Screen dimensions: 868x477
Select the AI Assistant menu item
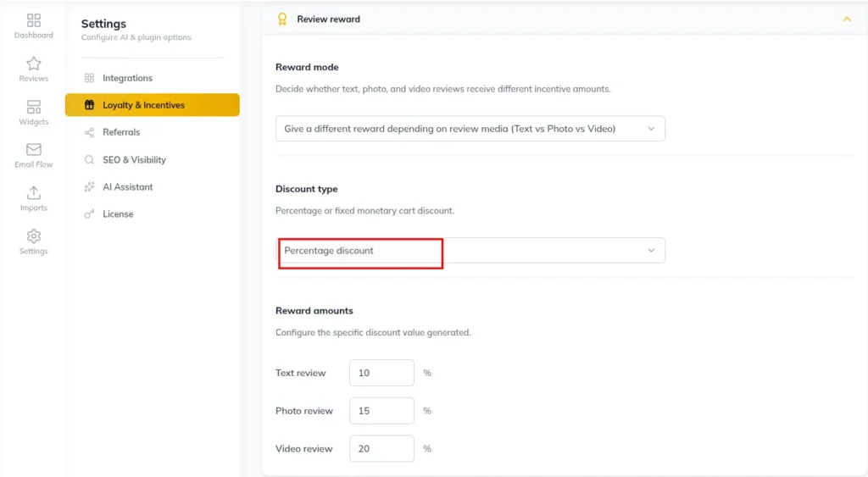click(153, 187)
